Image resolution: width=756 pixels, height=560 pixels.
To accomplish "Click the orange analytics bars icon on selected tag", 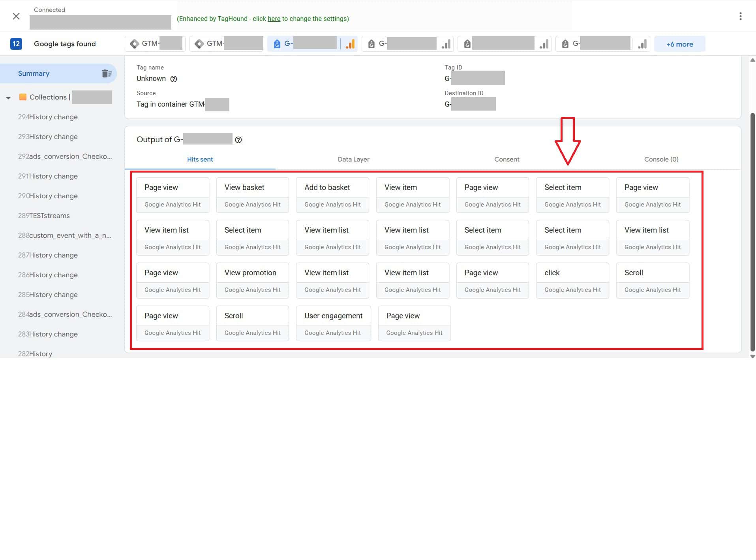I will [x=350, y=44].
